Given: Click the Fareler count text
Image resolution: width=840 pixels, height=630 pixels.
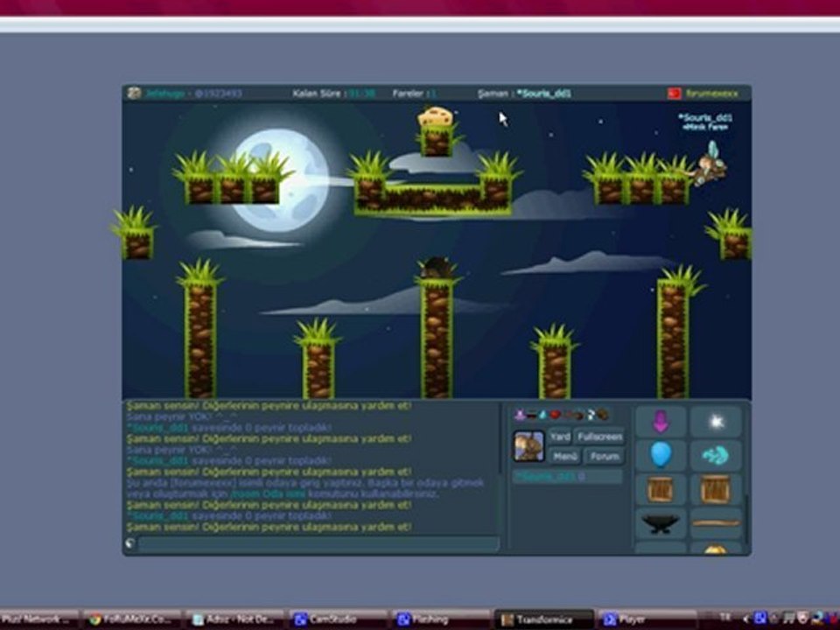Looking at the screenshot, I should pos(415,94).
